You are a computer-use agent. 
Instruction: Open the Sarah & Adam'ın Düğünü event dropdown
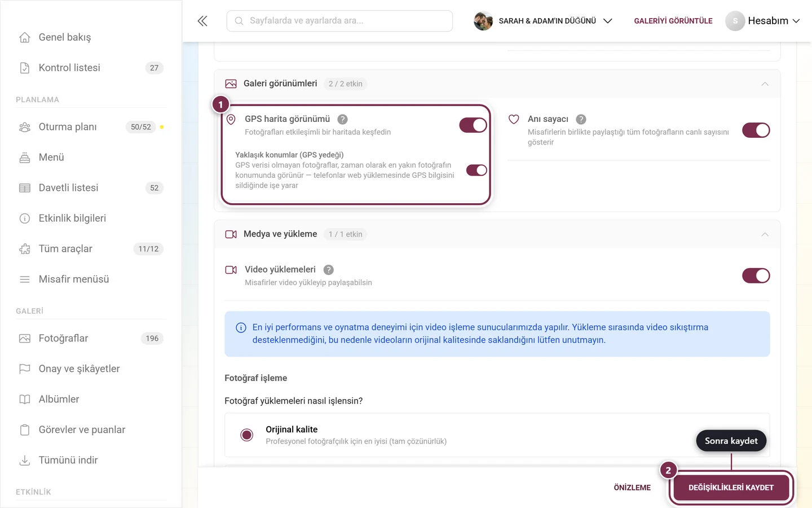pyautogui.click(x=543, y=21)
